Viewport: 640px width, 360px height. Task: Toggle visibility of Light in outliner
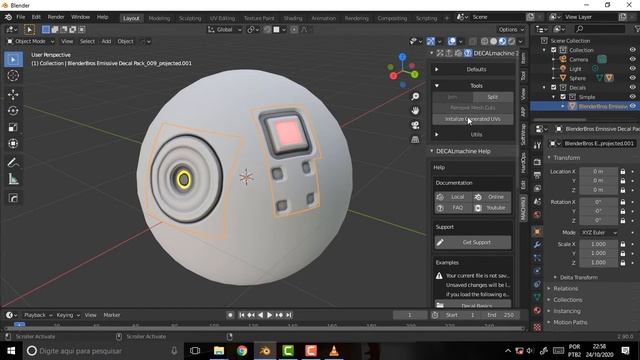632,69
